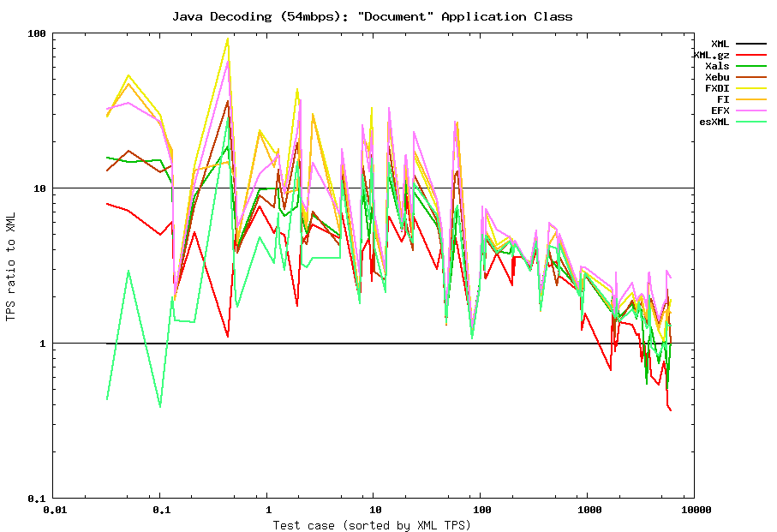Click the 'Xebu' legend label text
The image size is (777, 532).
[717, 77]
